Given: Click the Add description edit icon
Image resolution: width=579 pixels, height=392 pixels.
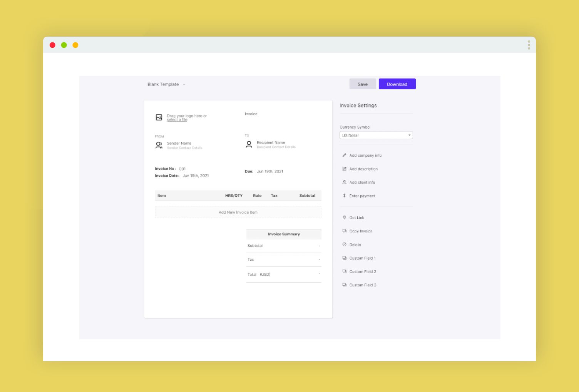Looking at the screenshot, I should [x=344, y=169].
